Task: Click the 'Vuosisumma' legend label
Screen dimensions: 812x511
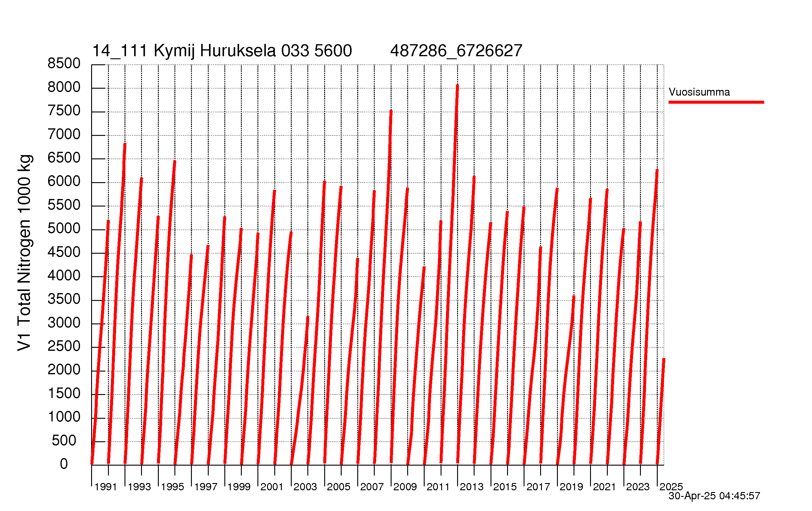Action: point(699,92)
